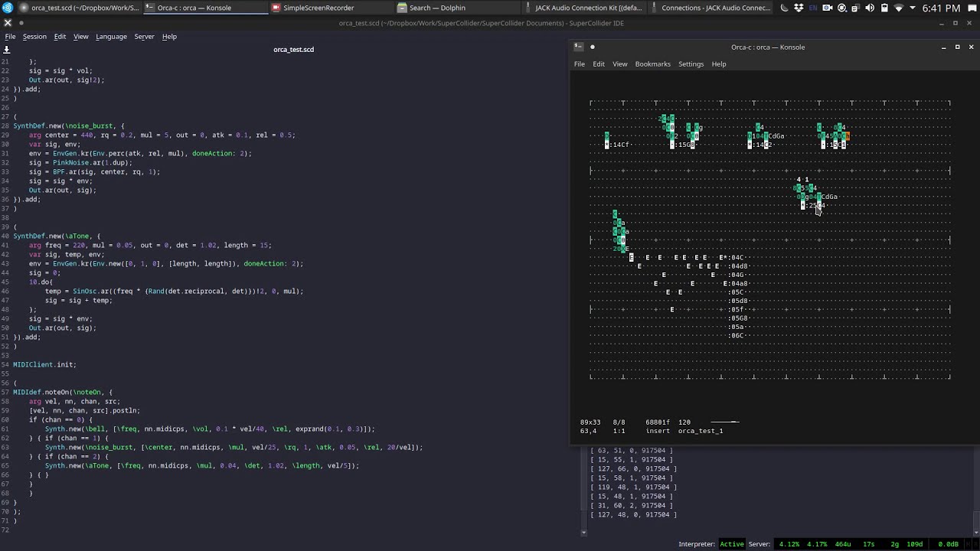This screenshot has height=551, width=980.
Task: Open SuperCollider's Session menu
Action: [34, 37]
